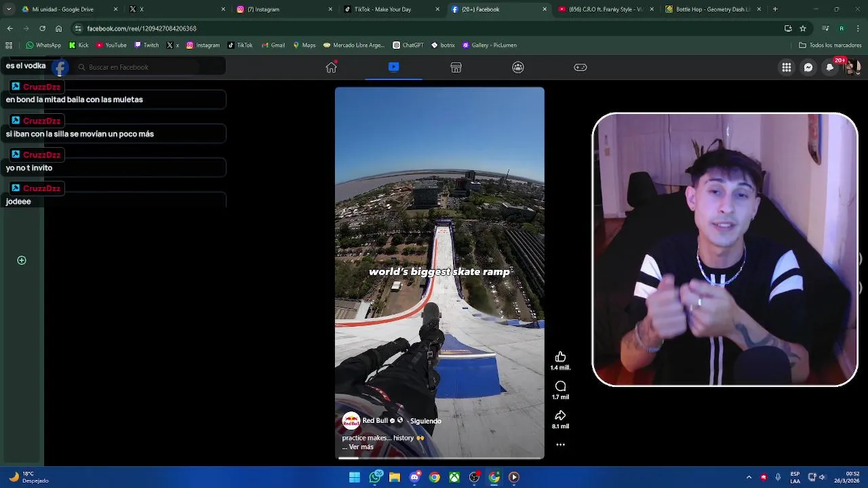Toggle the Siguiendo follow status for Red Bull

(x=426, y=421)
